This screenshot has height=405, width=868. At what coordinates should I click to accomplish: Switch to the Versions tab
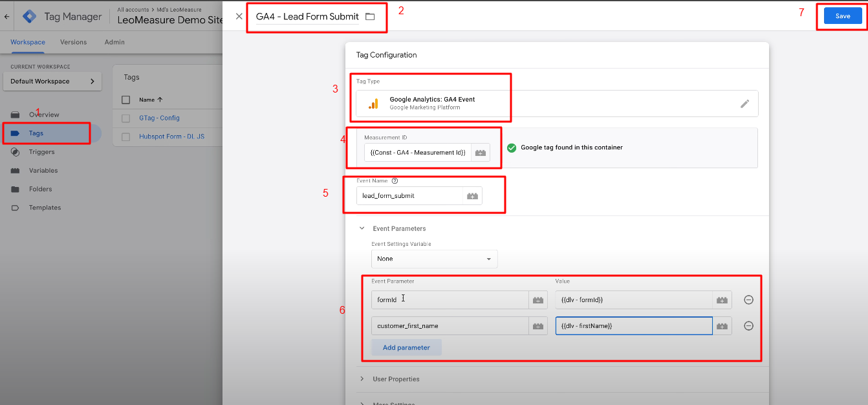[x=73, y=42]
